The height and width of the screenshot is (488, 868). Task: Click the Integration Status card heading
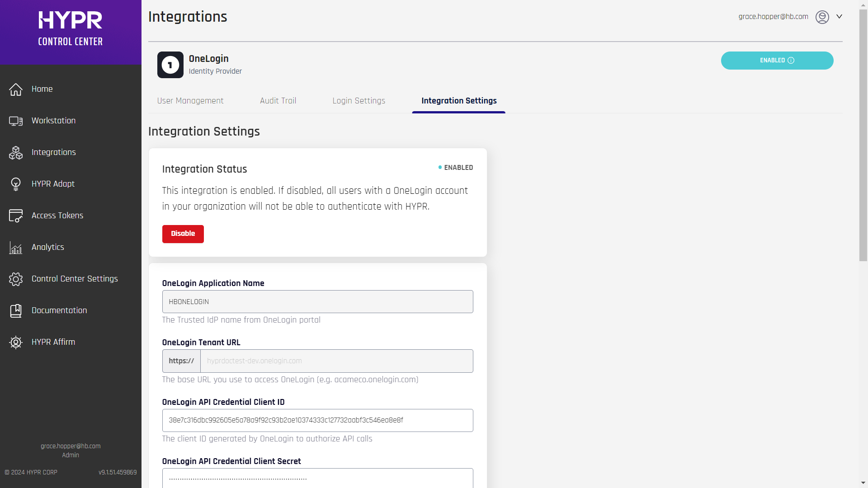[x=204, y=169]
